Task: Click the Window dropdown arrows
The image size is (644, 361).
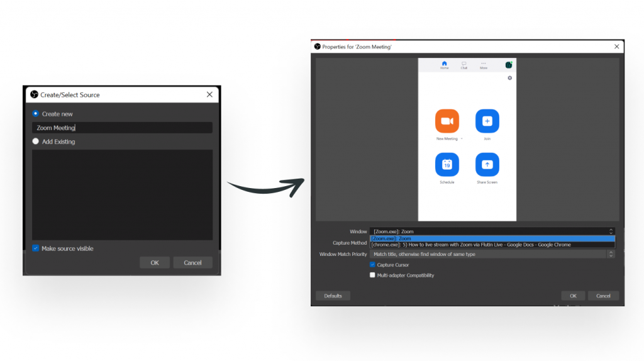Action: click(611, 231)
